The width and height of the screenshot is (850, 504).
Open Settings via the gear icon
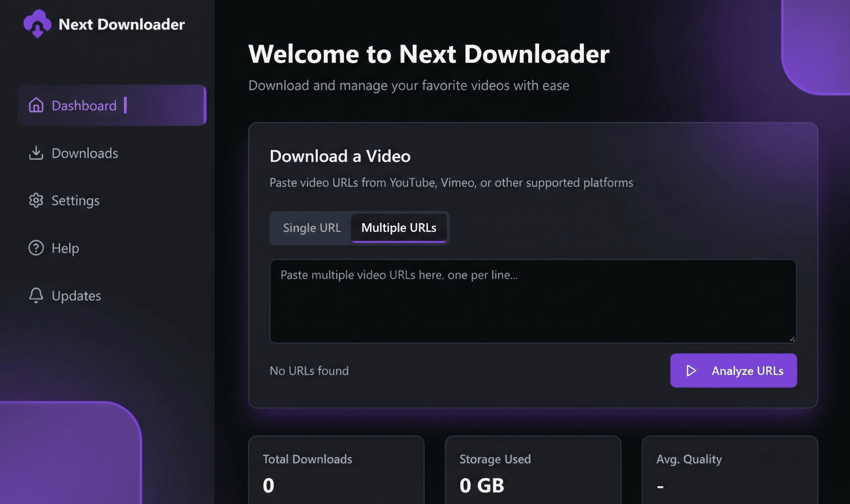pos(36,201)
